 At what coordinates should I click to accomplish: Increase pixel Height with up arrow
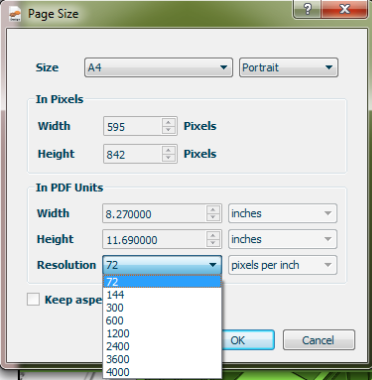[169, 150]
